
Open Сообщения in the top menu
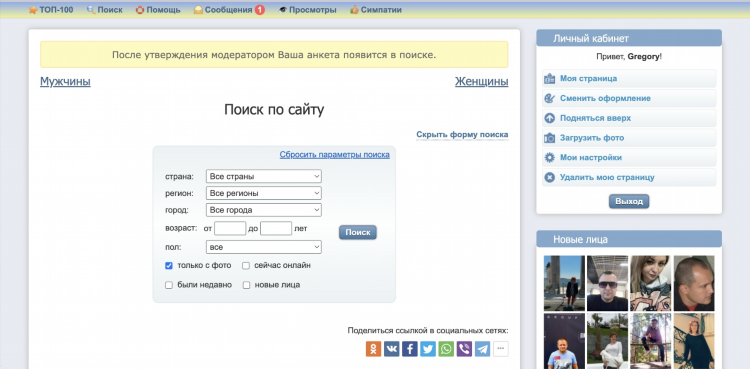229,10
